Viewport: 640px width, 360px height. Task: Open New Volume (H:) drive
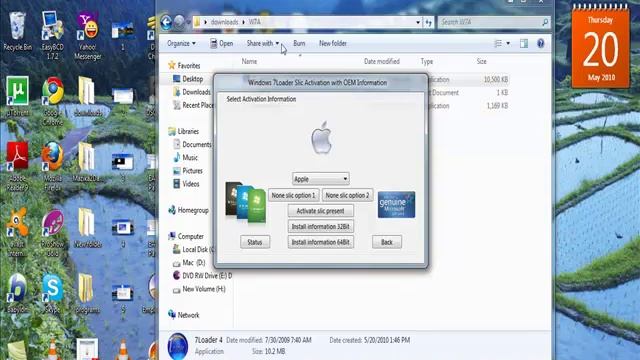tap(199, 289)
